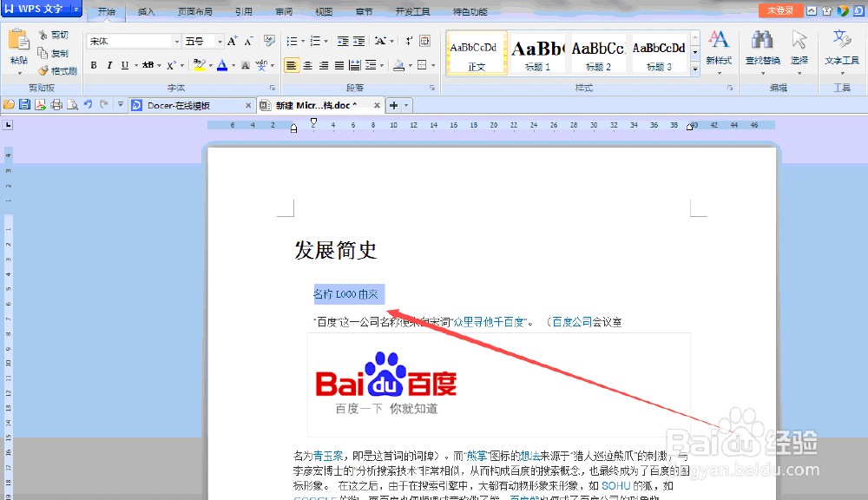Image resolution: width=868 pixels, height=500 pixels.
Task: Switch to the 审阅 (Review) tab
Action: 284,11
